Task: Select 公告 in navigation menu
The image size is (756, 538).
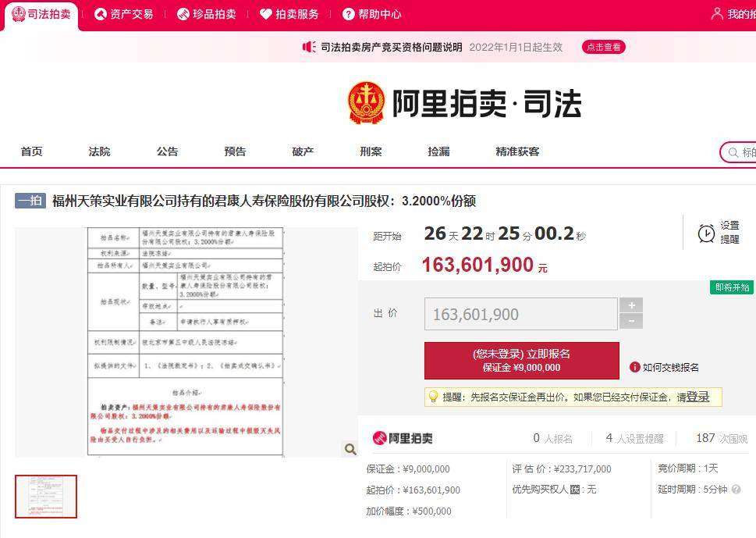Action: click(x=167, y=151)
